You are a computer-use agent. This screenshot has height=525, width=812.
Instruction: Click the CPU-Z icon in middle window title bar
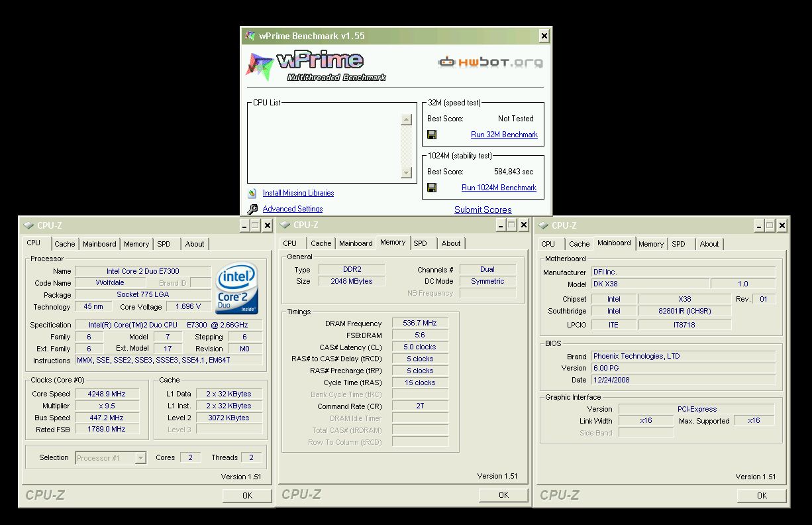[285, 225]
